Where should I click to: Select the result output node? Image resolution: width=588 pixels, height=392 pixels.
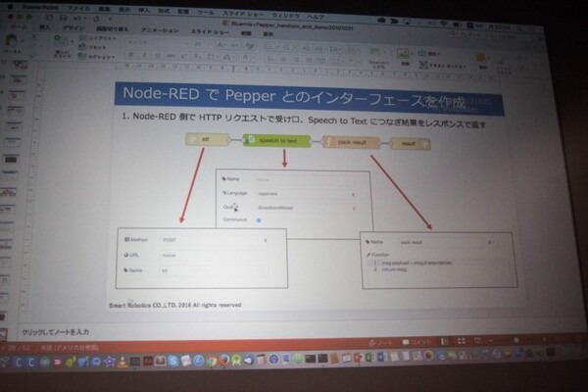(x=408, y=144)
